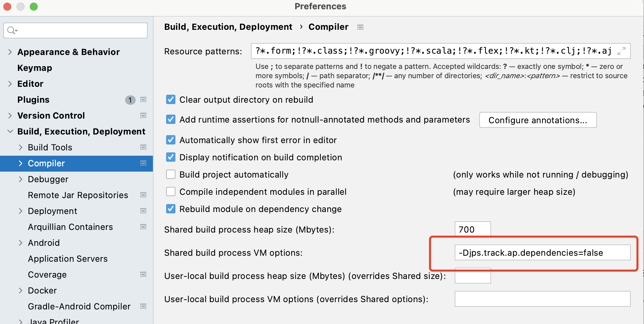Click the Shared build process heap size field
Screen dimensions: 644x324
pyautogui.click(x=472, y=229)
